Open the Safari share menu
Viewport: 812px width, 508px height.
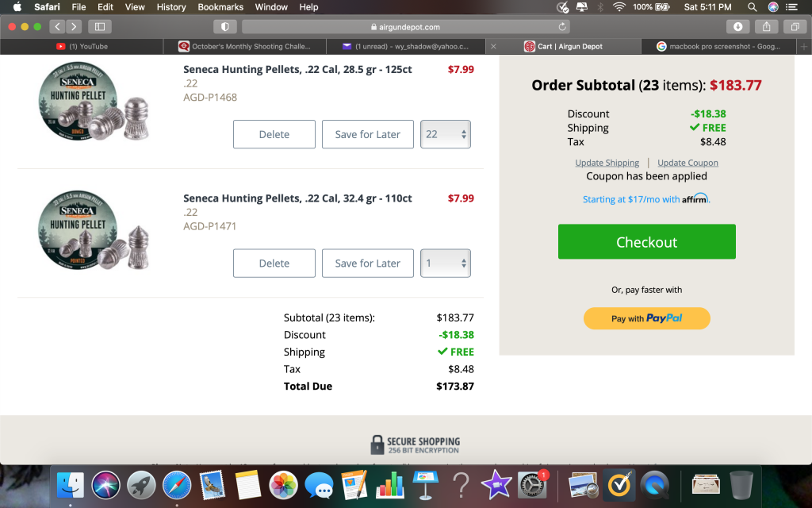tap(767, 26)
